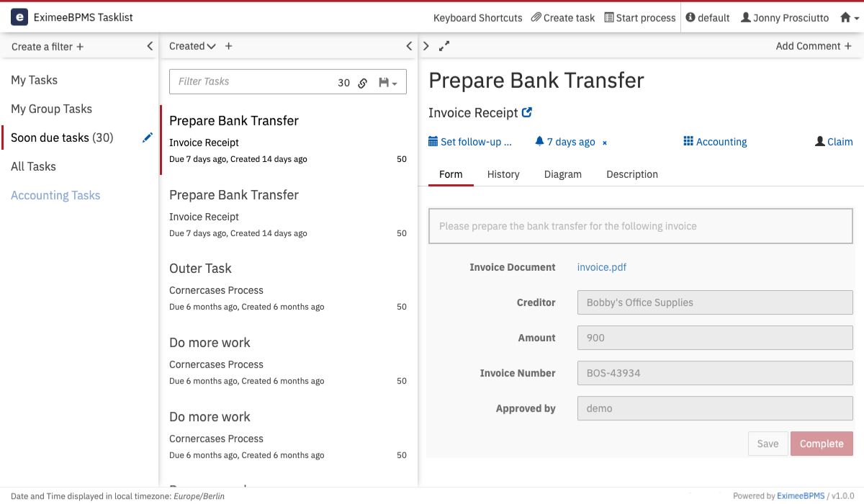
Task: Collapse the filters panel chevron
Action: click(150, 46)
